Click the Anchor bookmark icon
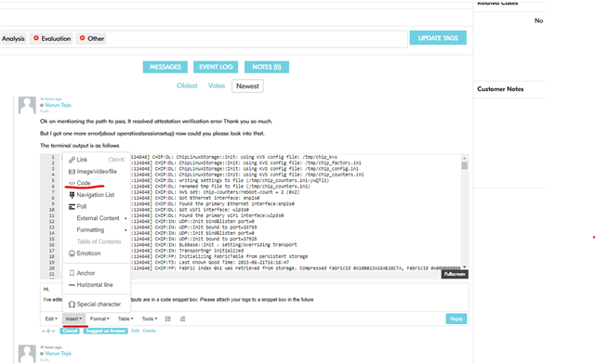 [72, 273]
